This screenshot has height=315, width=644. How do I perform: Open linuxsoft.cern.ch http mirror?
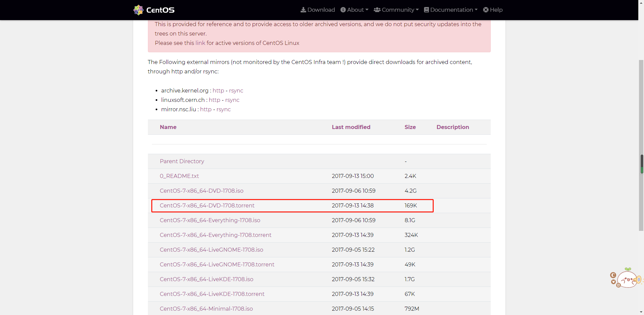pos(215,100)
